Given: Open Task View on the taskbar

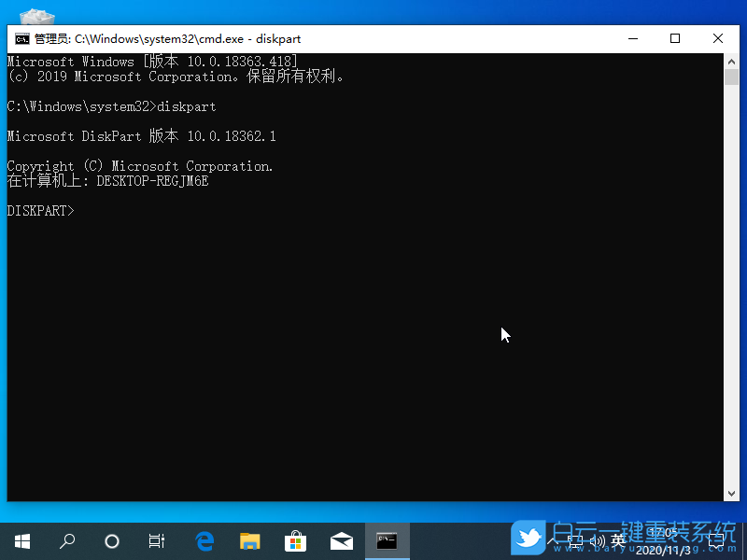Looking at the screenshot, I should [x=157, y=540].
